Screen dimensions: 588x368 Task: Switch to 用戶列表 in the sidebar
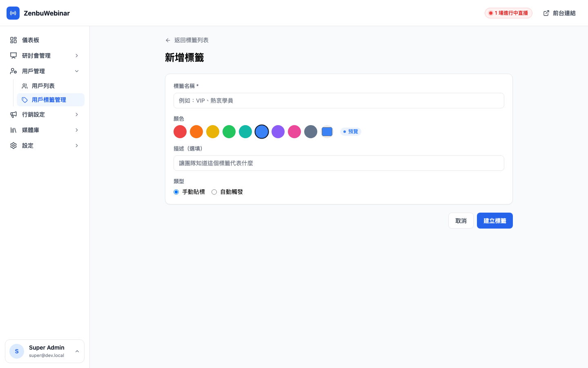tap(43, 86)
